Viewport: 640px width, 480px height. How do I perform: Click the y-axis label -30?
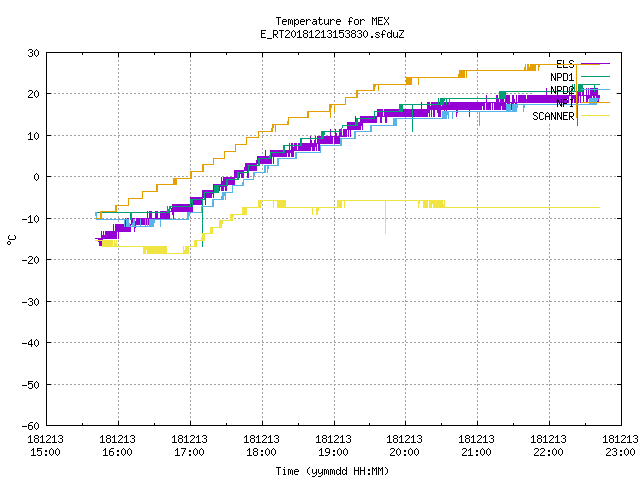(x=31, y=302)
